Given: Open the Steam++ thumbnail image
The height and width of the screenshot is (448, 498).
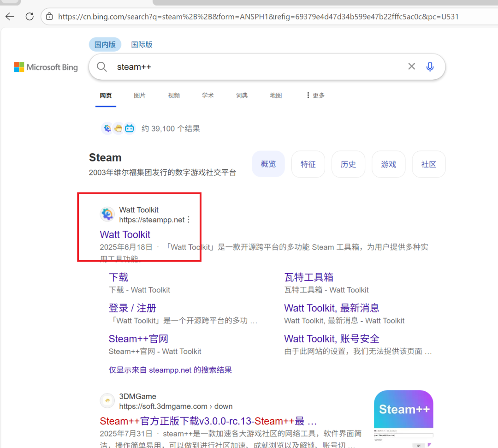Looking at the screenshot, I should [403, 418].
